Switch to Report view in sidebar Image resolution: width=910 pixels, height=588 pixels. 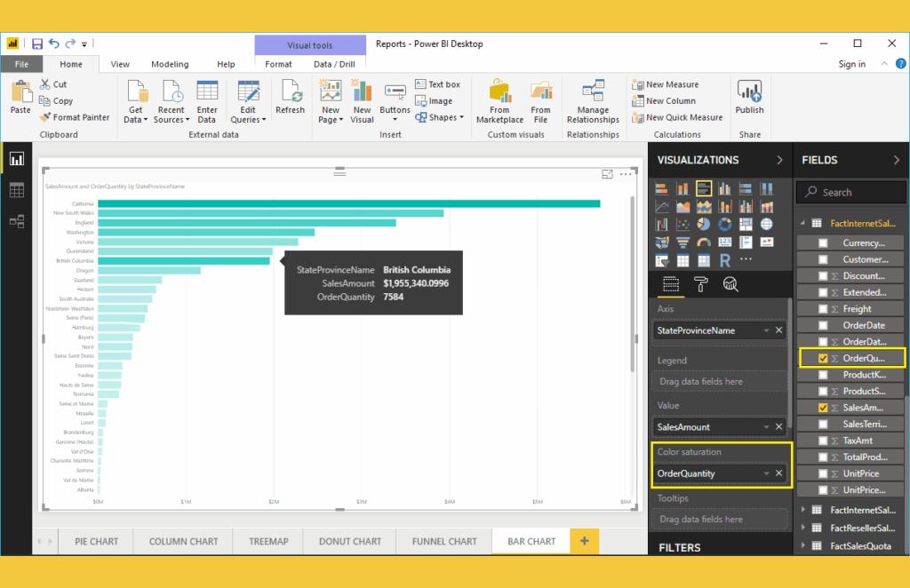(x=16, y=159)
